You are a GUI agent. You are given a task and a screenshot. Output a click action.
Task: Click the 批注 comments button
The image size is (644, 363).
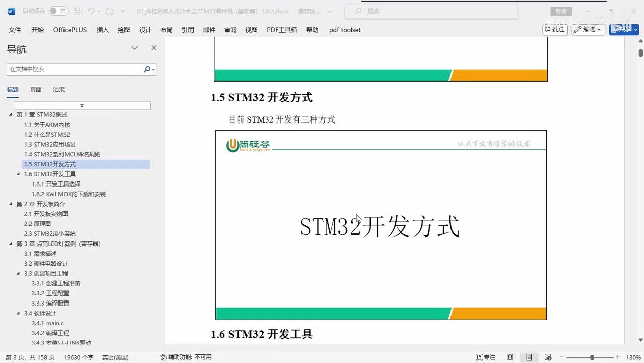point(555,29)
